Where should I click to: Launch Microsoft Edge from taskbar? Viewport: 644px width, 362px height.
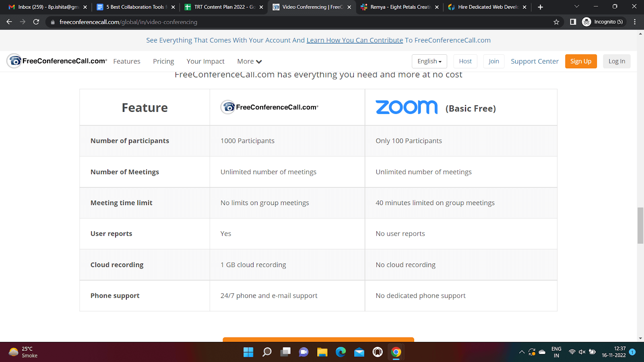[x=341, y=352]
